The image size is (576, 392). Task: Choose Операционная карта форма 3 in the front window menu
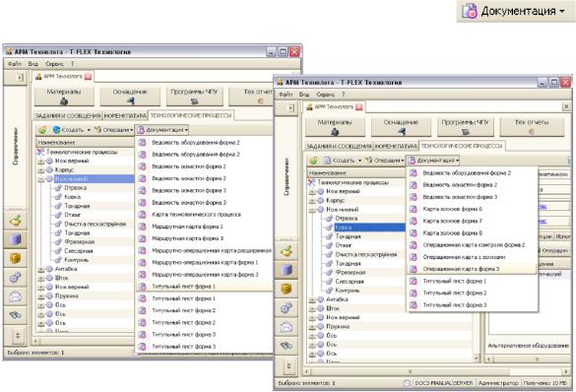point(472,269)
